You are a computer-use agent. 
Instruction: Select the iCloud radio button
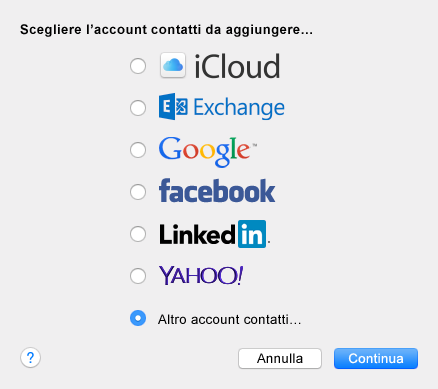click(138, 66)
